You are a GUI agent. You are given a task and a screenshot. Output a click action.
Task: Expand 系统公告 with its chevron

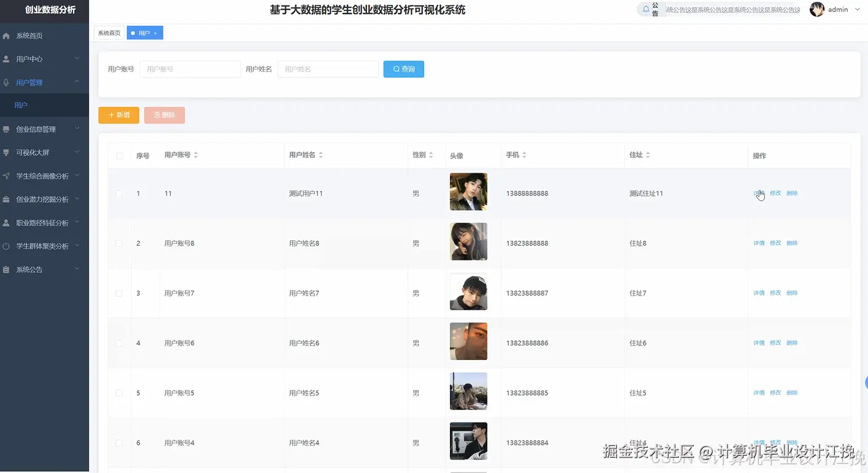coord(77,268)
